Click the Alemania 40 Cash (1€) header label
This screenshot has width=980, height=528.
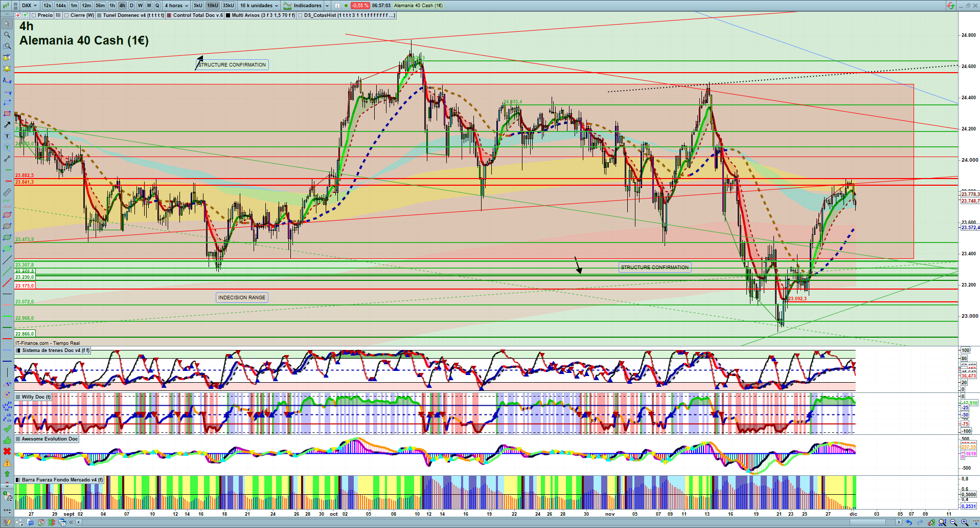[x=418, y=6]
